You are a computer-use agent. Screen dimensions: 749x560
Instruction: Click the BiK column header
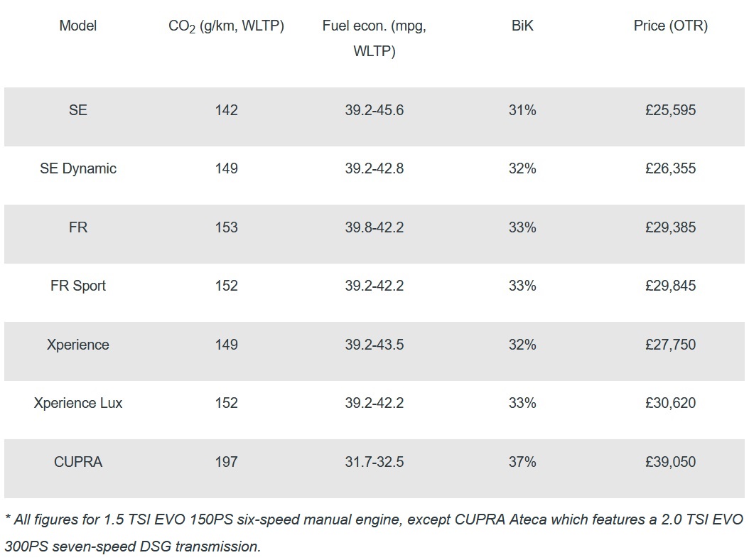pos(522,26)
